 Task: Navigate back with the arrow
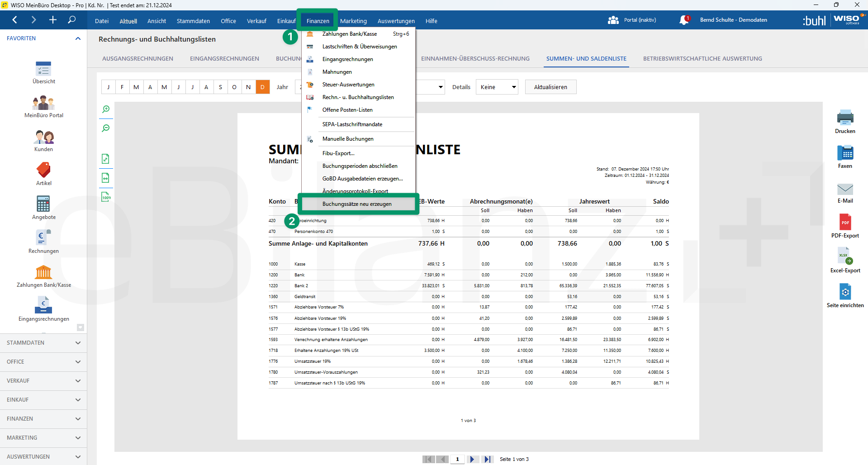[15, 20]
